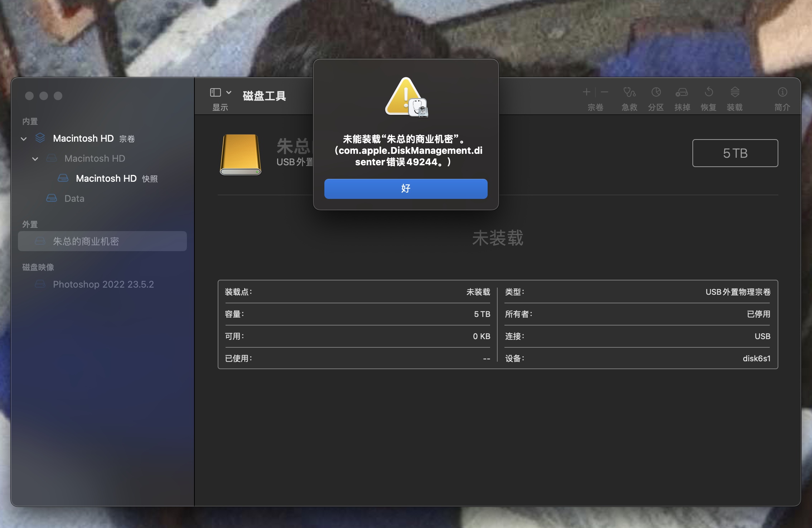Collapse the nested Macintosh HD volume
Image resolution: width=812 pixels, height=528 pixels.
(35, 159)
